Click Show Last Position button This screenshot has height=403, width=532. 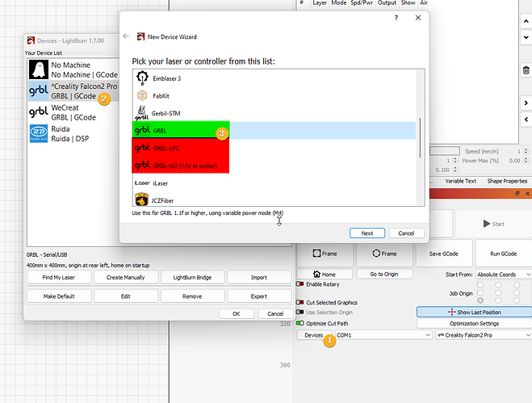475,312
